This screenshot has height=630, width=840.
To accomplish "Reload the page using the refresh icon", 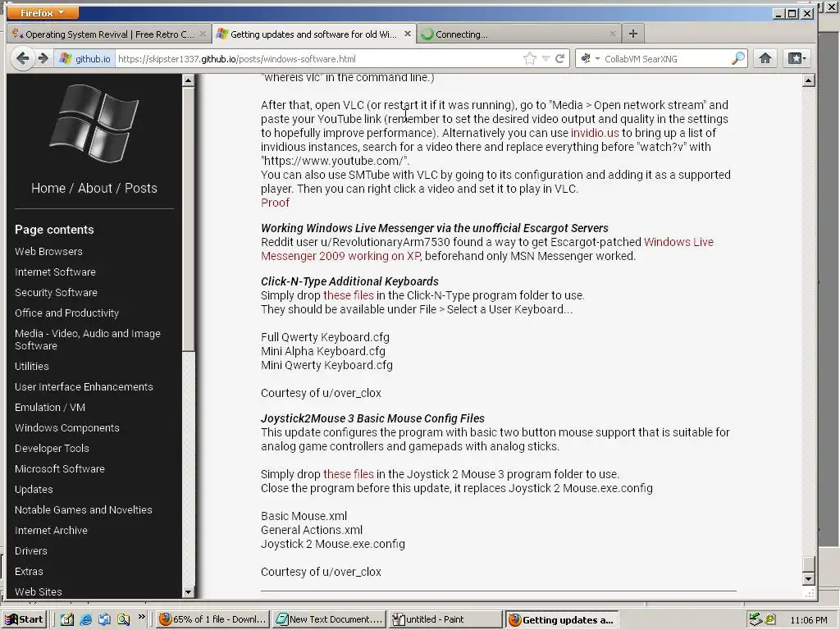I will (559, 58).
